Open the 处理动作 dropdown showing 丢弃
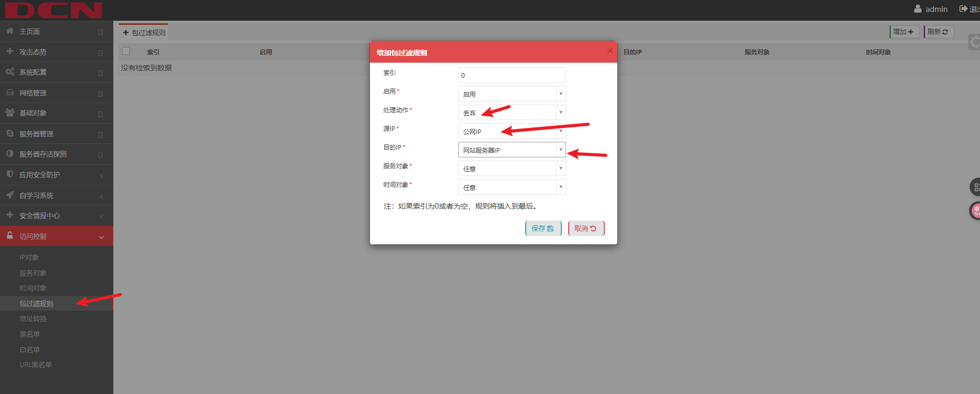This screenshot has height=394, width=980. [x=512, y=112]
